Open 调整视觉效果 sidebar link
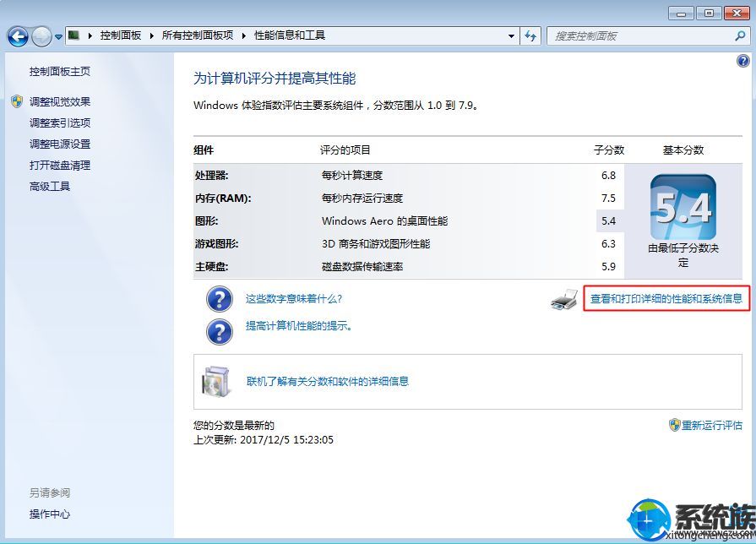 tap(60, 101)
